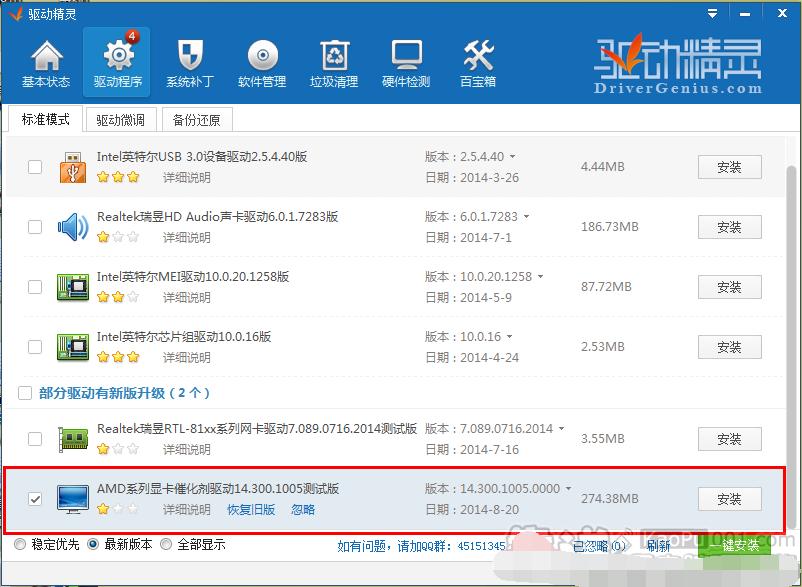
Task: Click the AMD display driver monitor icon
Action: (x=73, y=499)
